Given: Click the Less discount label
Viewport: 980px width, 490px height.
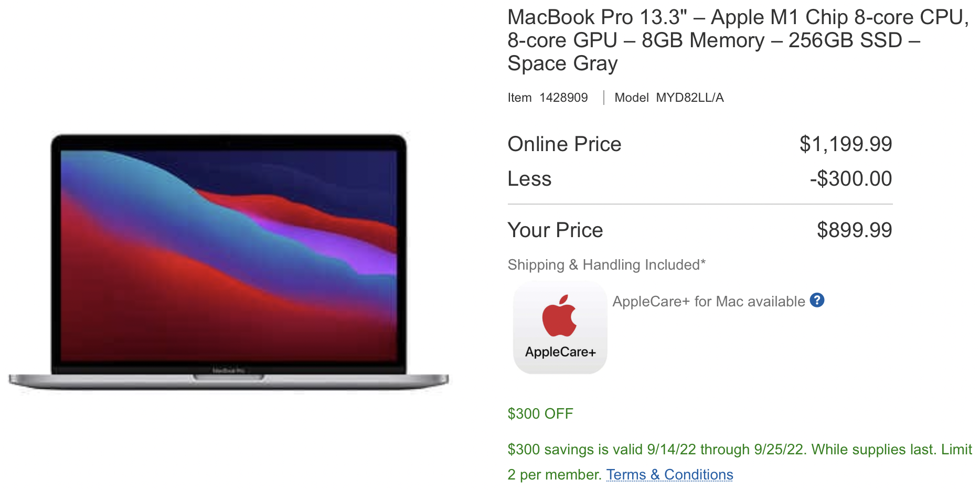Looking at the screenshot, I should (529, 179).
